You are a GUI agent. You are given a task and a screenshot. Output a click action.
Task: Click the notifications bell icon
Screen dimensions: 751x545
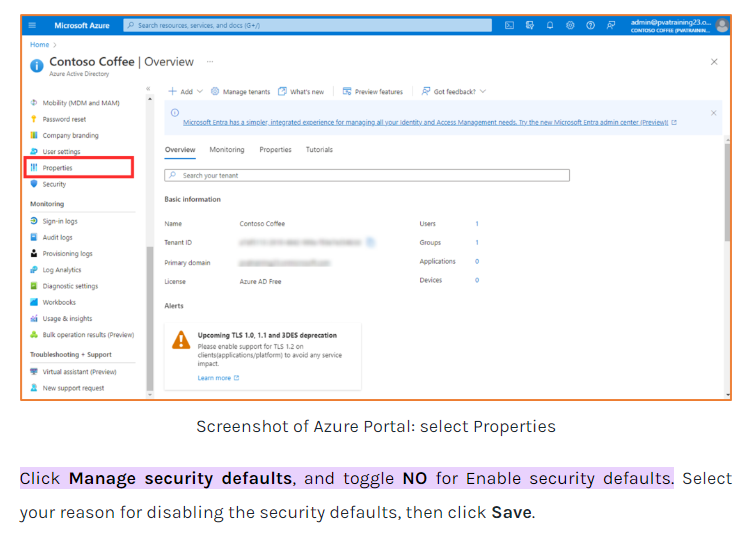point(549,25)
